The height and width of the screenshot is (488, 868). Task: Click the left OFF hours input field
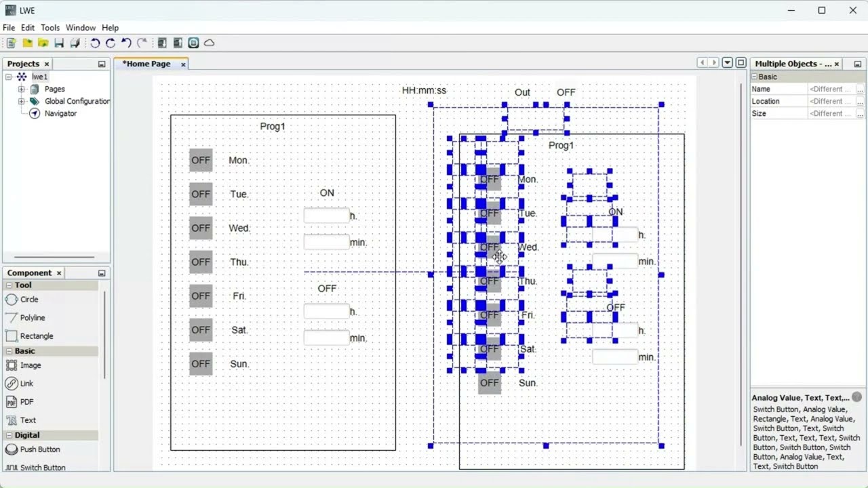(x=326, y=311)
